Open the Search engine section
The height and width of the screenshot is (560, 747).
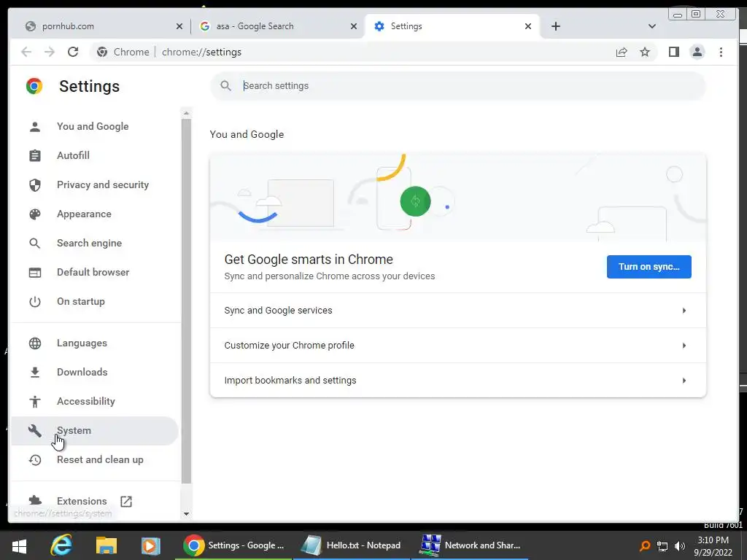[94, 244]
